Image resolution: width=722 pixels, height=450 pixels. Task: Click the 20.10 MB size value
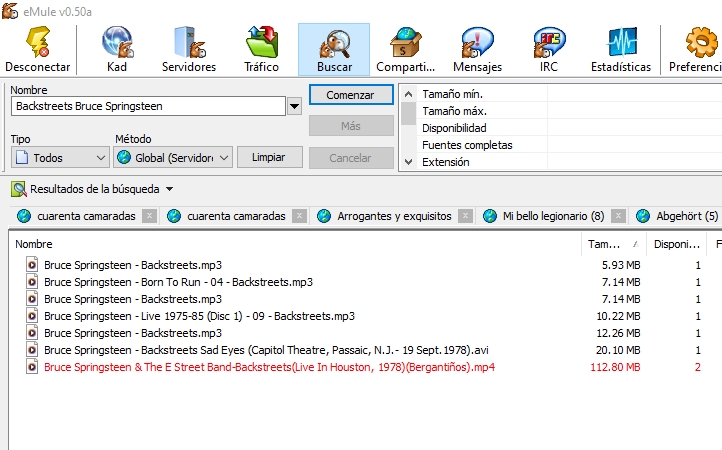(618, 350)
